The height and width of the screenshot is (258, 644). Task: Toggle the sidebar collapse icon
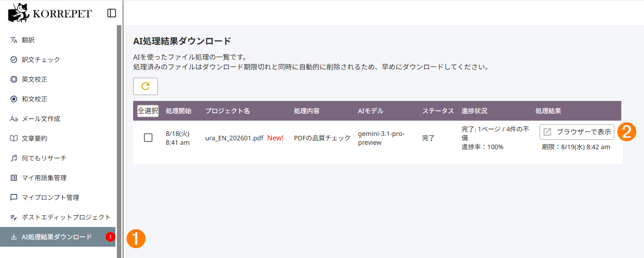tap(111, 13)
